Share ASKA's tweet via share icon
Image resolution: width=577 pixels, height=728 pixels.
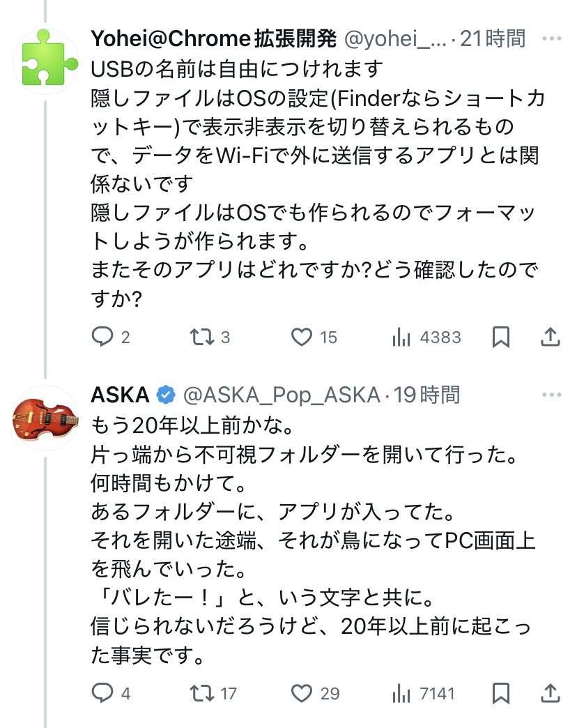550,693
